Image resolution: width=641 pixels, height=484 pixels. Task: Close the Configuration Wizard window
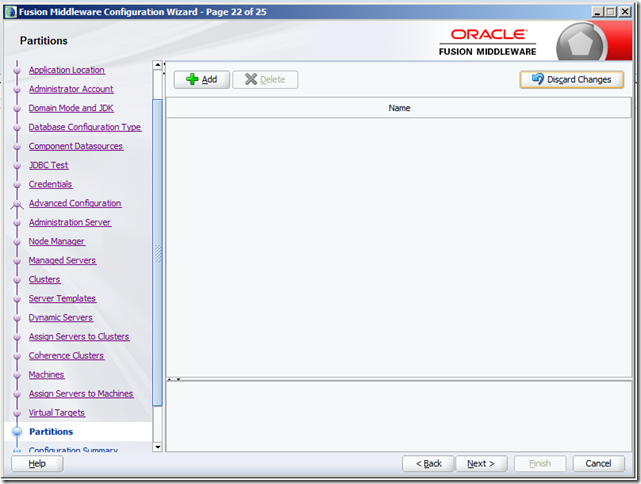coord(625,12)
